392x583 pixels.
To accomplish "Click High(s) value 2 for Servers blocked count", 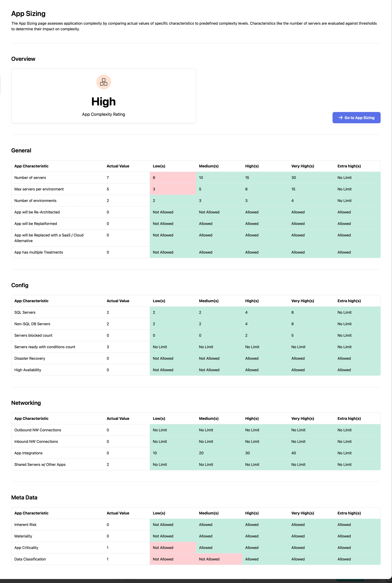I will coord(246,335).
